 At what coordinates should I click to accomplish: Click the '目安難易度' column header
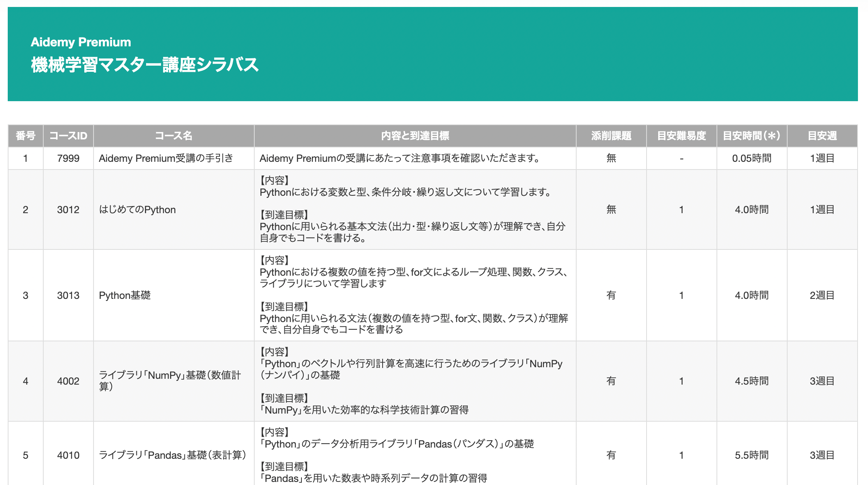(x=681, y=136)
